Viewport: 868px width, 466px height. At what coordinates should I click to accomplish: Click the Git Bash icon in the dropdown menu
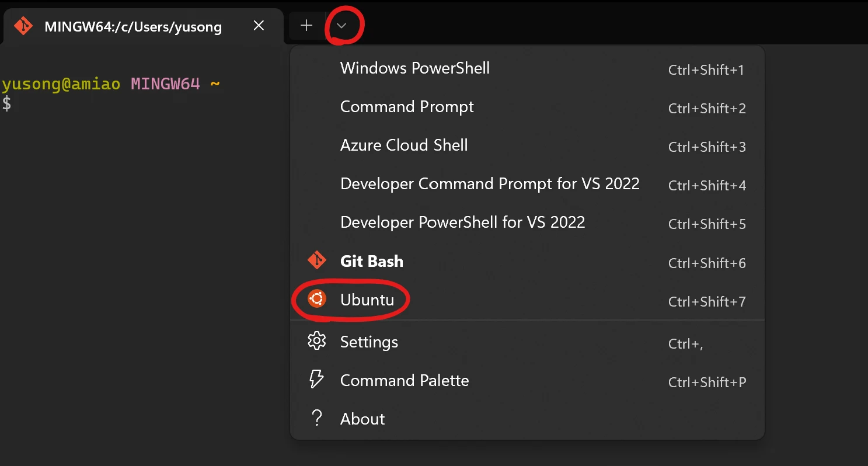click(317, 260)
